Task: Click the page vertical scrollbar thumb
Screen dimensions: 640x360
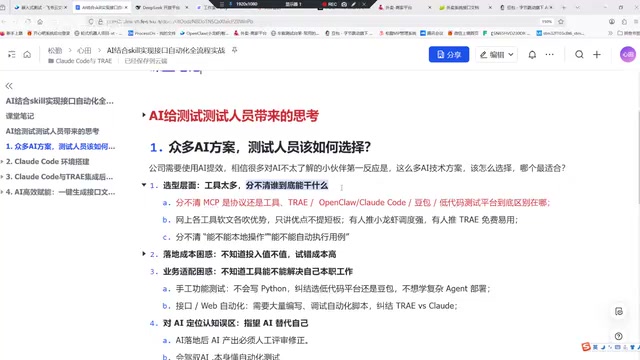Action: tap(638, 157)
